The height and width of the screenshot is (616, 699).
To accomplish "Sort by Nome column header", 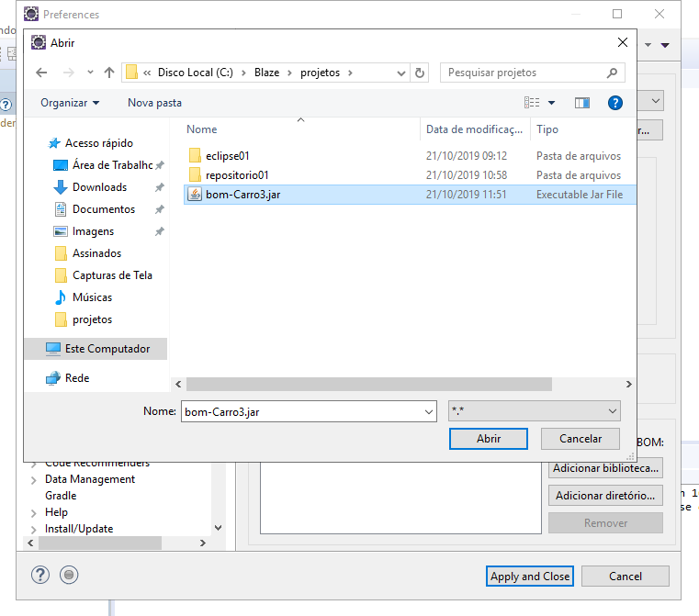I will pyautogui.click(x=201, y=129).
